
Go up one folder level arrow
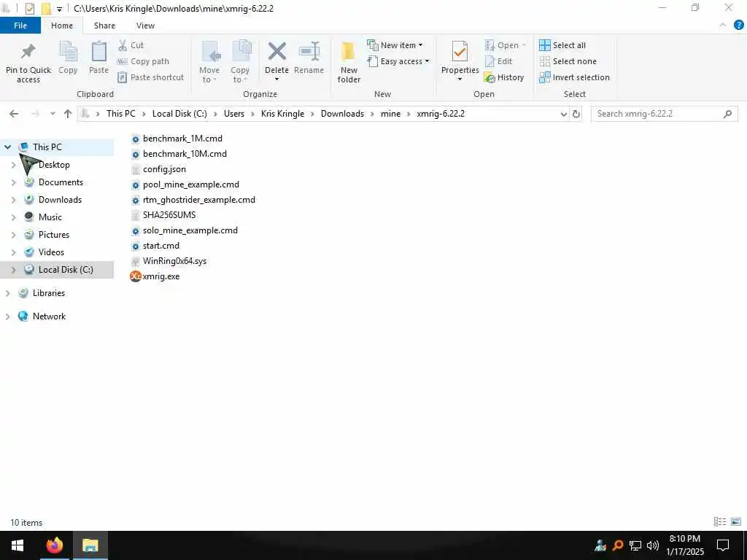click(68, 114)
